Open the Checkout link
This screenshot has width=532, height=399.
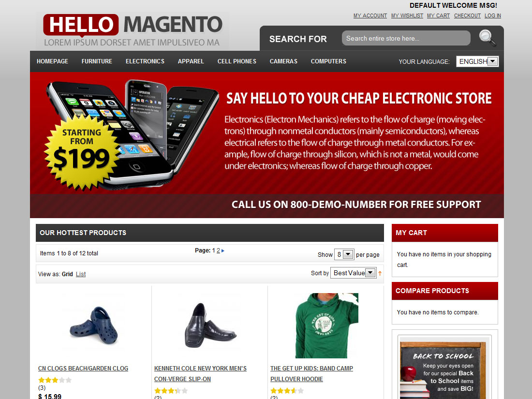tap(467, 15)
